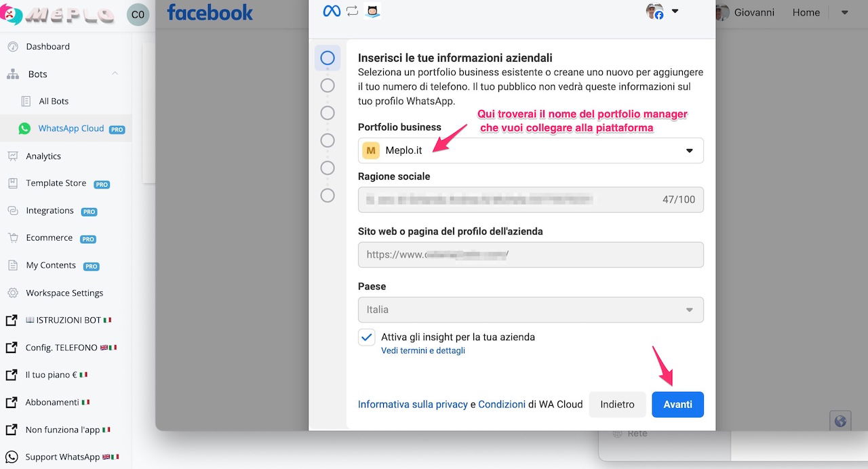This screenshot has width=868, height=469.
Task: Click the Dashboard gauge icon
Action: [x=13, y=47]
